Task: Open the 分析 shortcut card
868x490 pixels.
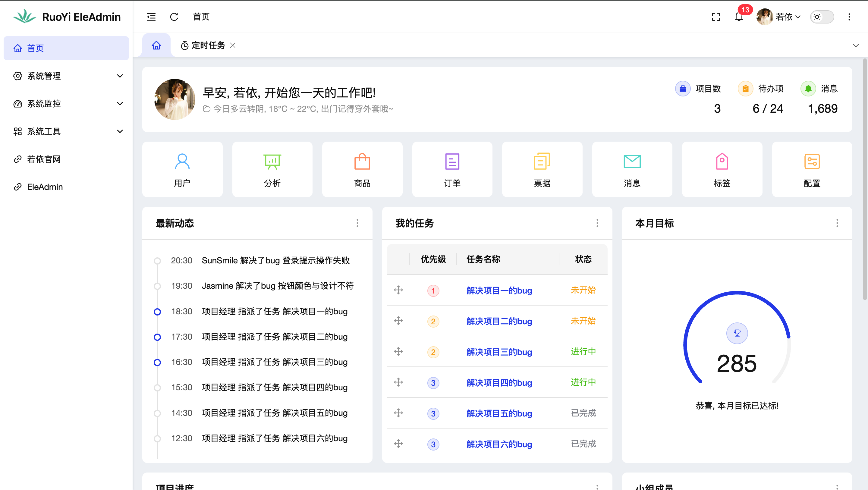Action: [272, 170]
